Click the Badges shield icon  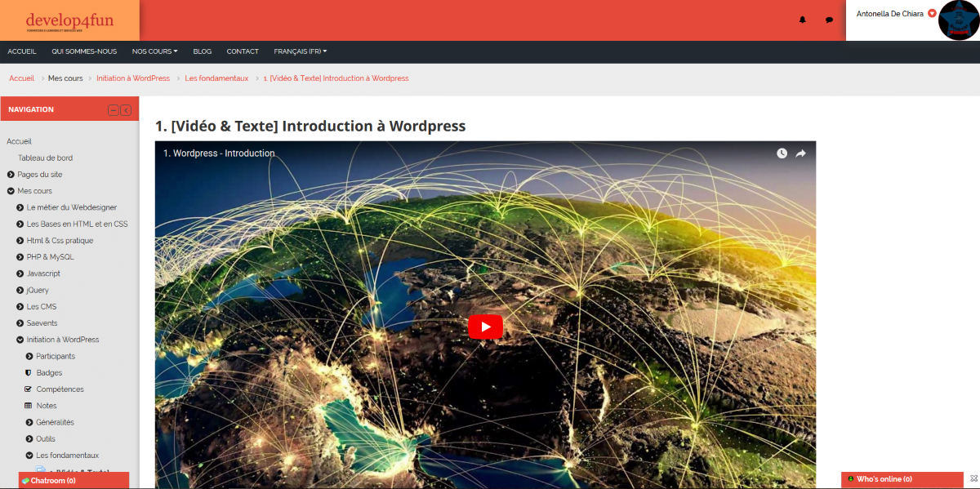(x=29, y=373)
